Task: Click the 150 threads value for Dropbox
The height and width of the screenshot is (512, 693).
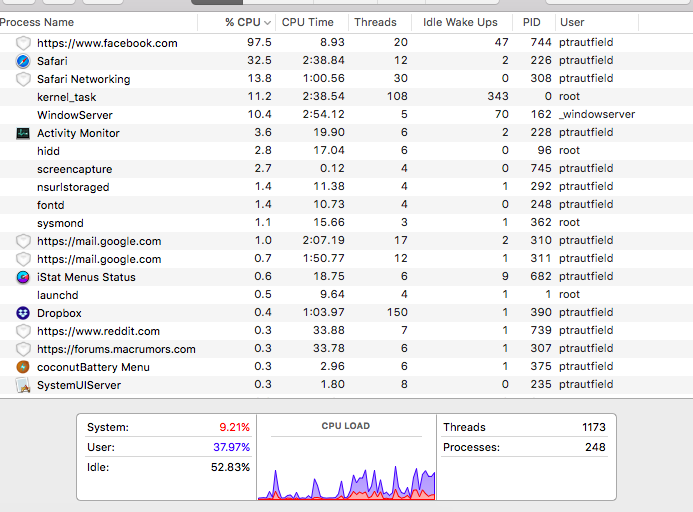Action: pyautogui.click(x=397, y=312)
